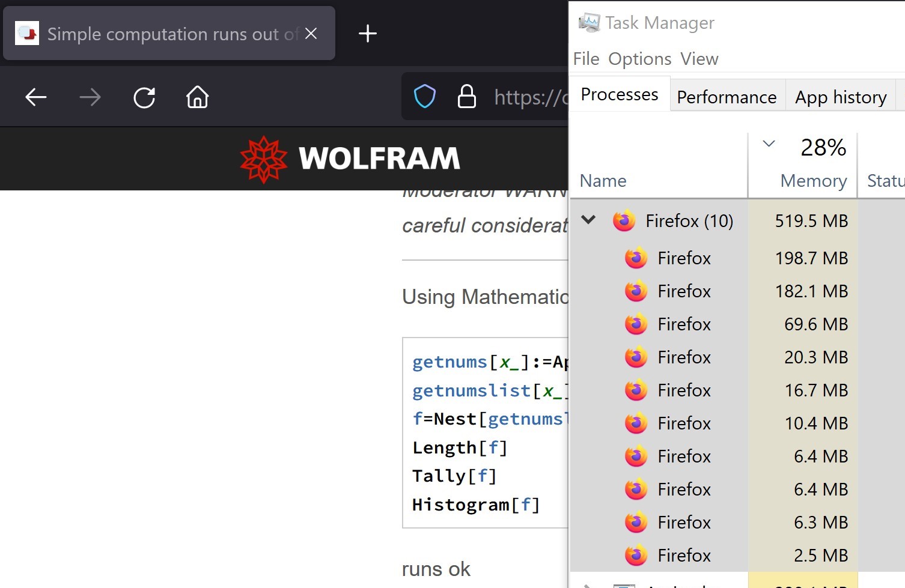Open the View menu in Task Manager
This screenshot has width=905, height=588.
(699, 59)
